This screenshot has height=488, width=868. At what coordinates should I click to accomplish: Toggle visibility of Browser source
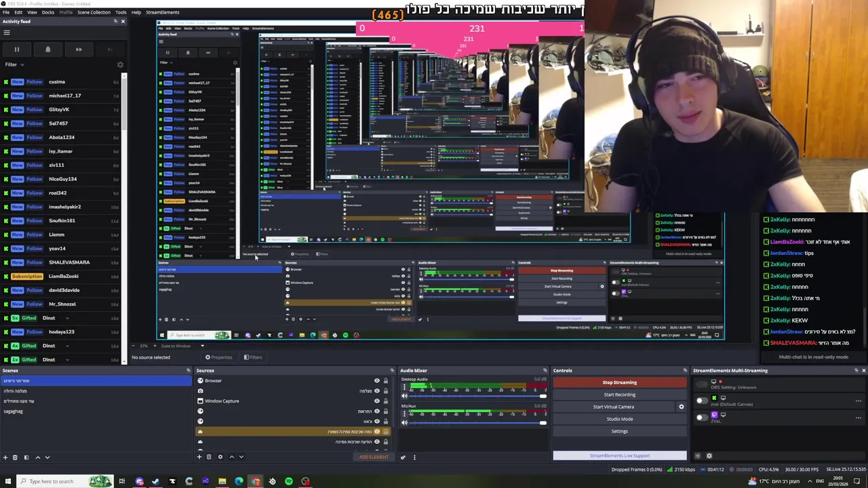pyautogui.click(x=377, y=381)
